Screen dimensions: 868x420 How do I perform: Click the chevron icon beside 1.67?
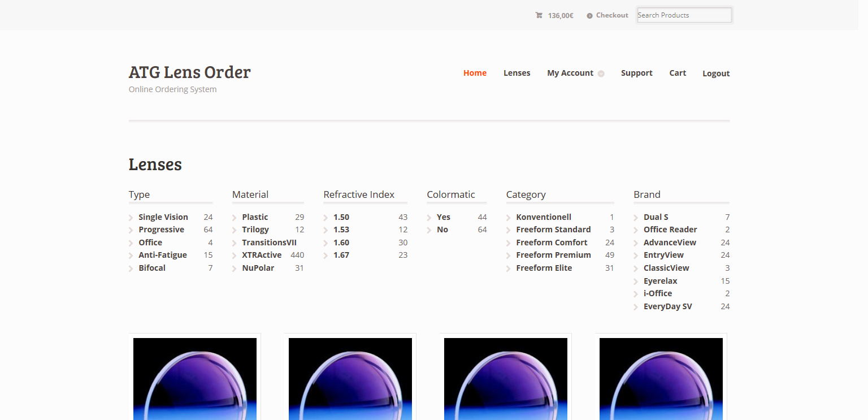pyautogui.click(x=326, y=256)
